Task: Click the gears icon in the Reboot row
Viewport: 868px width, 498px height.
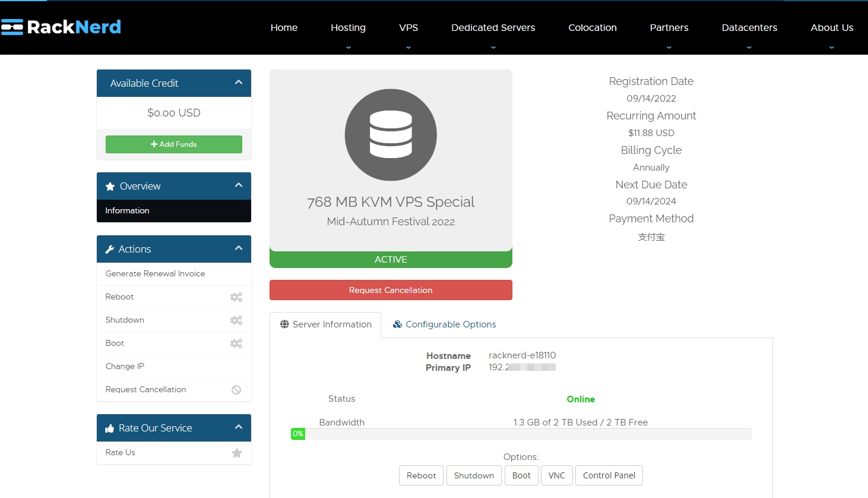Action: (236, 297)
